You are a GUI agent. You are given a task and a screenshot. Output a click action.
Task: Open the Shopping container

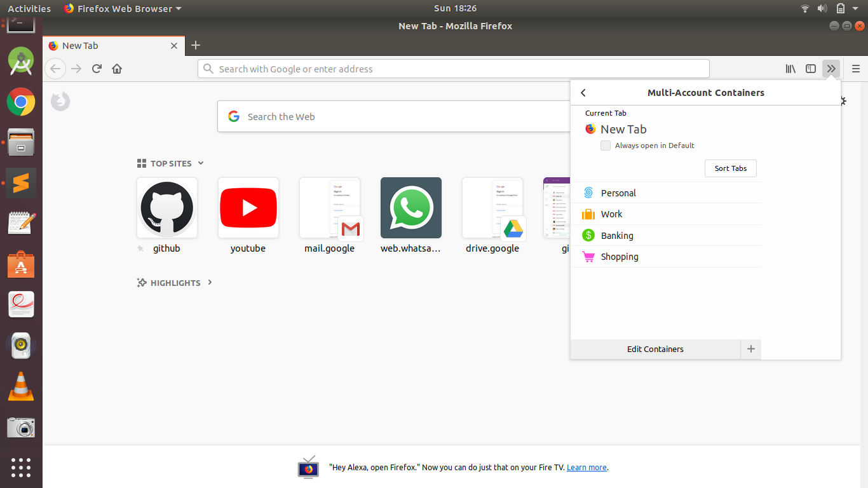click(618, 256)
